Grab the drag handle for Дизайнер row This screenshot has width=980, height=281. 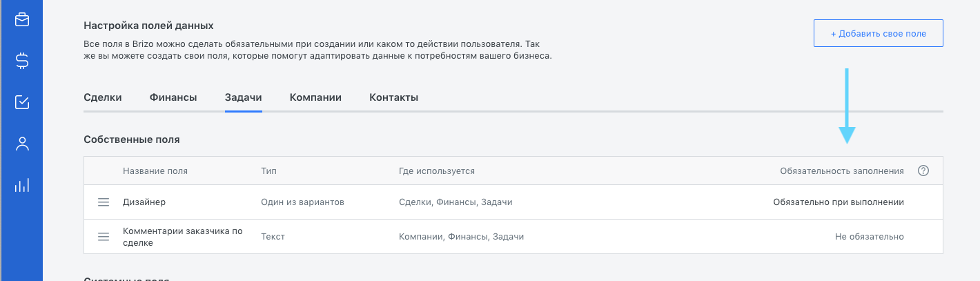coord(104,202)
